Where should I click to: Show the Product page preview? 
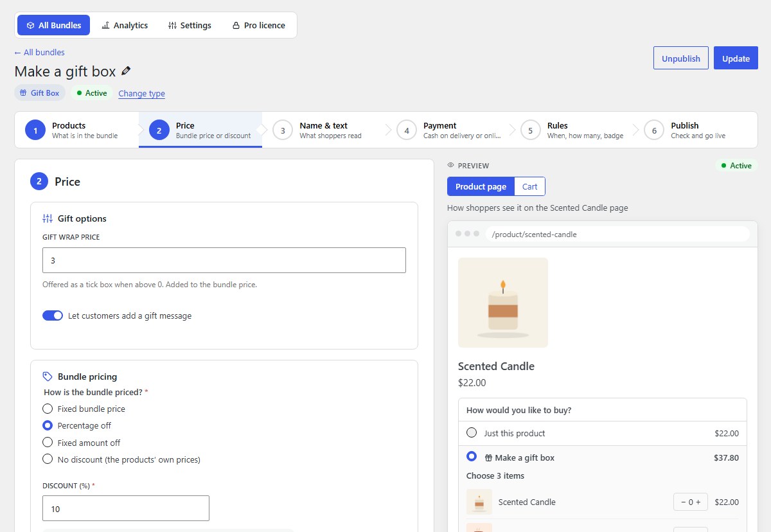point(481,186)
